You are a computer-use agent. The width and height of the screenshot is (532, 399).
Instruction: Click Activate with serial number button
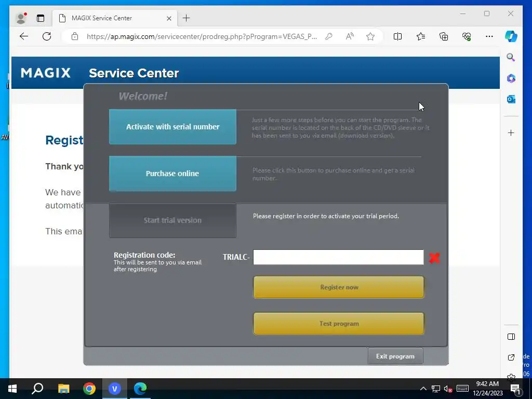pyautogui.click(x=172, y=127)
